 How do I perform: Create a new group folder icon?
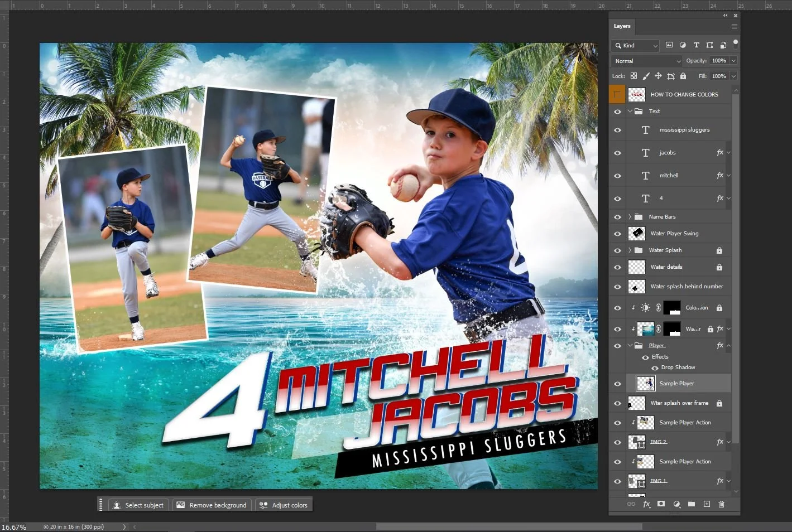692,504
